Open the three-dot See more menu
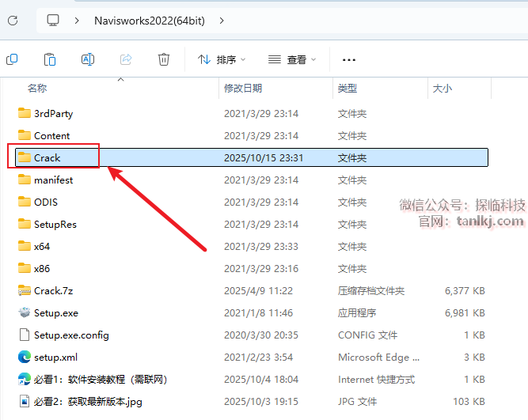 point(348,59)
